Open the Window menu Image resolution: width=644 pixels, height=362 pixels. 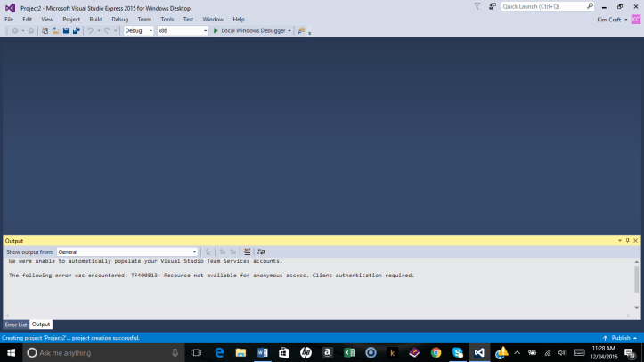point(213,20)
